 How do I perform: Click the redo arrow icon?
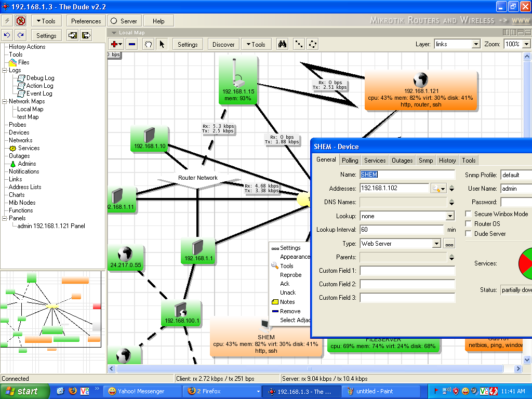[21, 35]
